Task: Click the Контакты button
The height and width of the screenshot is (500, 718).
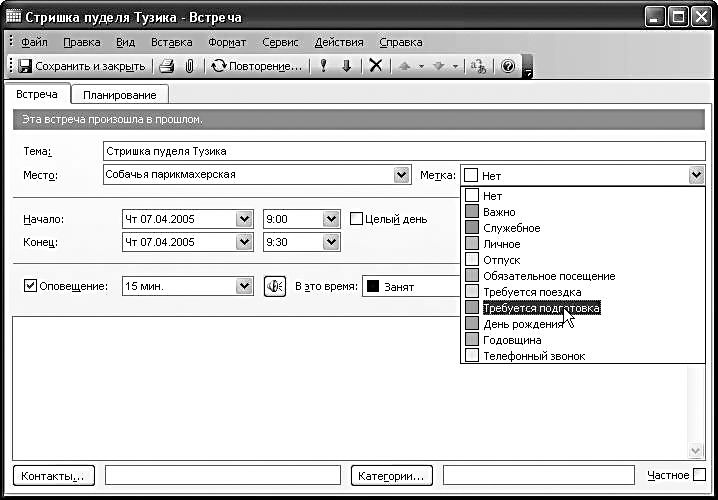Action: pyautogui.click(x=56, y=475)
